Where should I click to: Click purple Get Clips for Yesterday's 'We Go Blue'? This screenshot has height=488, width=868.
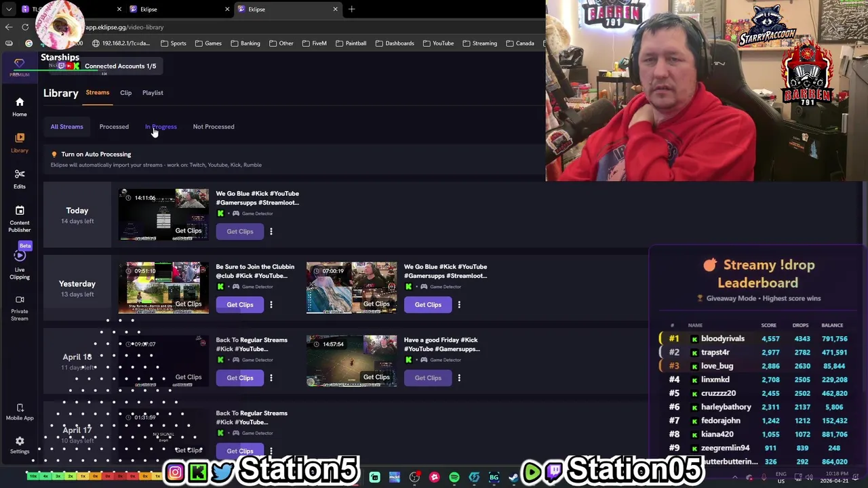(428, 305)
